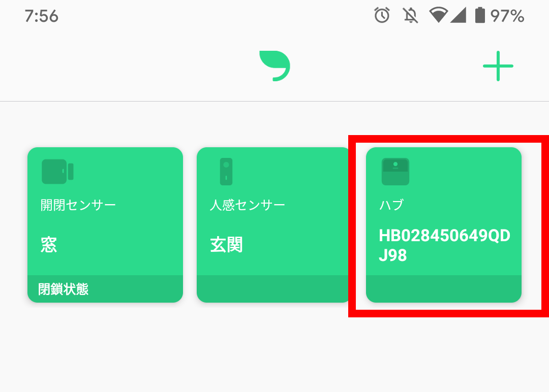The width and height of the screenshot is (549, 392).
Task: Open the 窓 device card
Action: 105,225
